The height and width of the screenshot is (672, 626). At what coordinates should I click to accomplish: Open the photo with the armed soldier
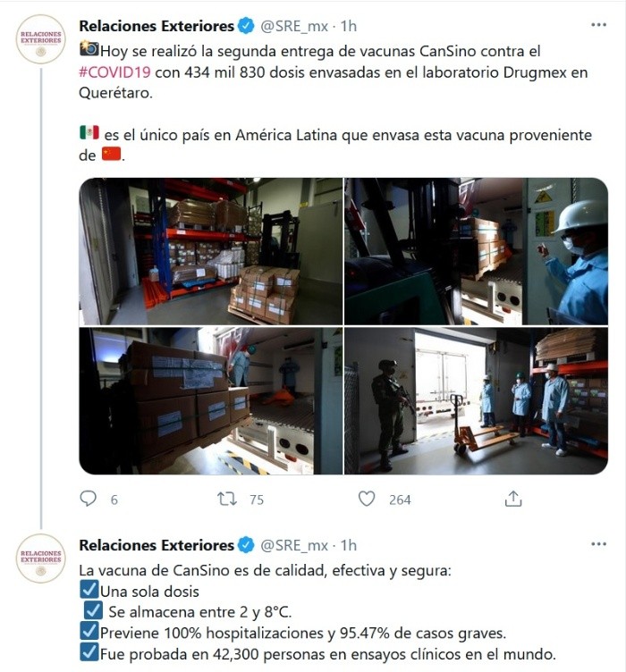(477, 400)
